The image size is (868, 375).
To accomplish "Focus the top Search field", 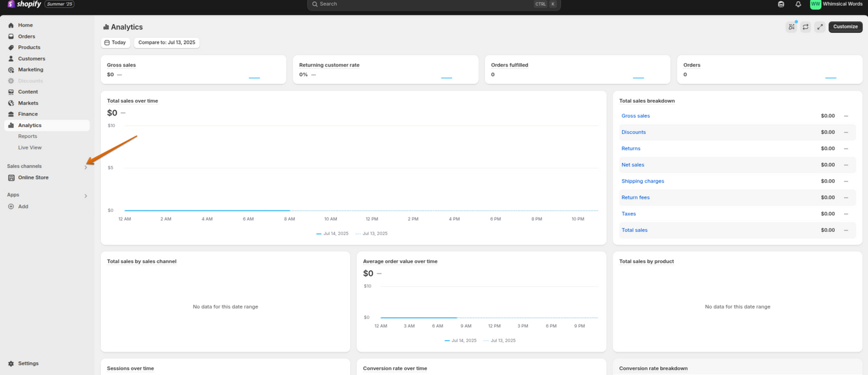I will 434,4.
